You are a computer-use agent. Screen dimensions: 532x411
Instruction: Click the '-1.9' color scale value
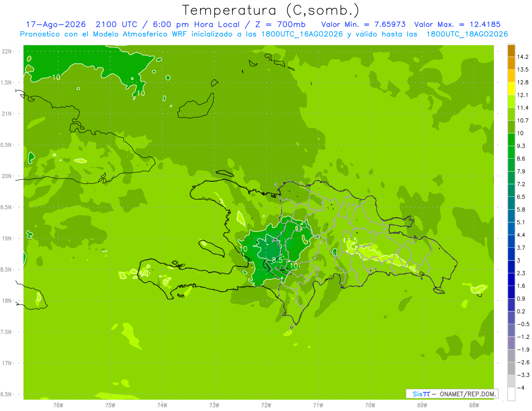coord(523,349)
